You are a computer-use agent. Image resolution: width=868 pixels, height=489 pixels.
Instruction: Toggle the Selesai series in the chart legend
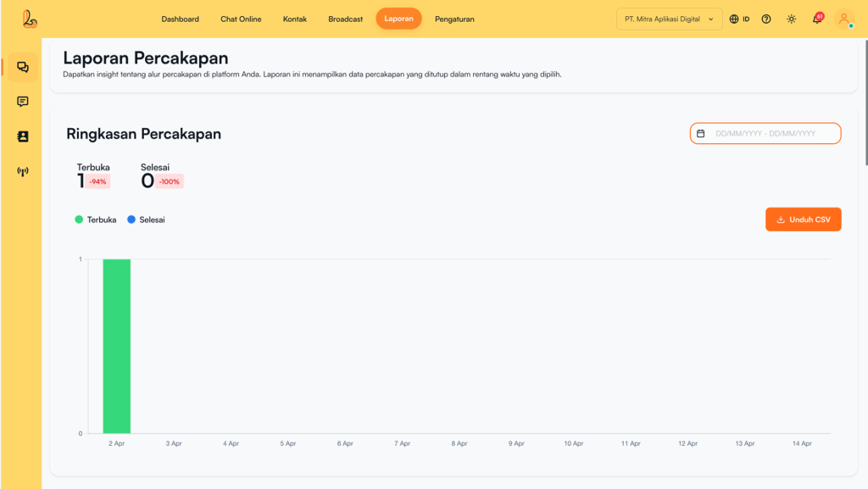146,219
